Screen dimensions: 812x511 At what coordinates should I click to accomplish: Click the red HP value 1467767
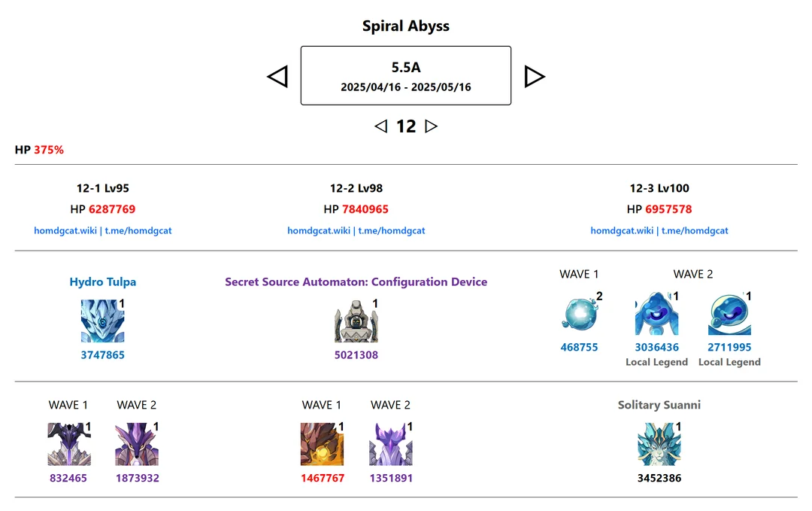pos(323,479)
